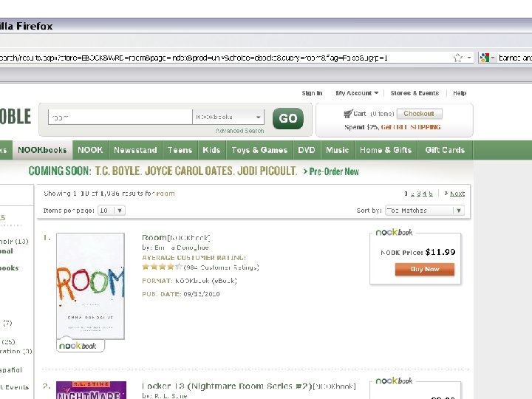The height and width of the screenshot is (399, 532).
Task: Go to the Gift Cards tab
Action: pos(445,150)
